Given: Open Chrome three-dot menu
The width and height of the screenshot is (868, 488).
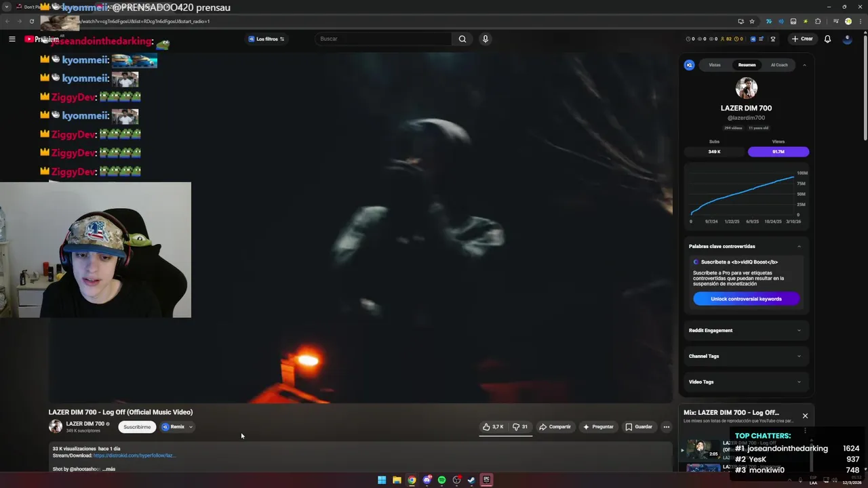Looking at the screenshot, I should [861, 21].
